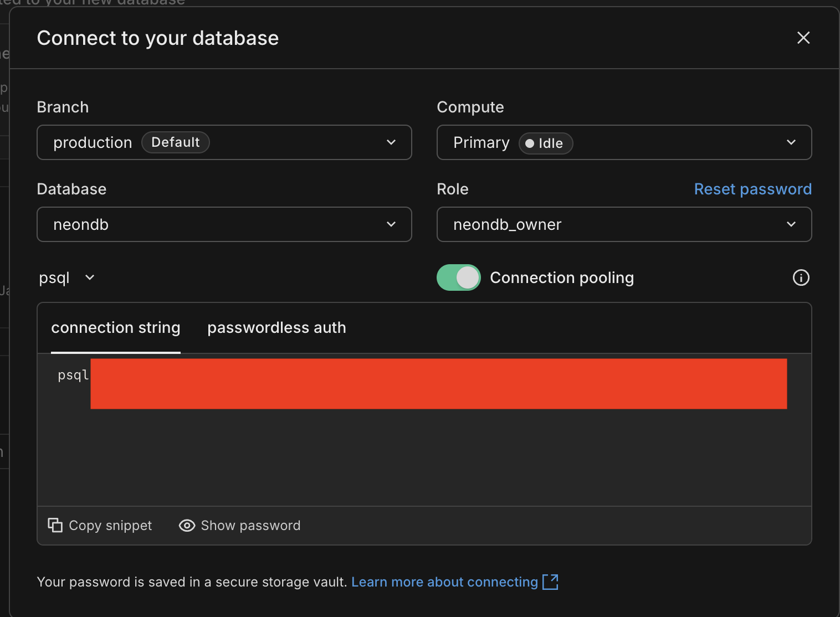Click the copy snippet icon
Viewport: 840px width, 617px height.
click(55, 525)
